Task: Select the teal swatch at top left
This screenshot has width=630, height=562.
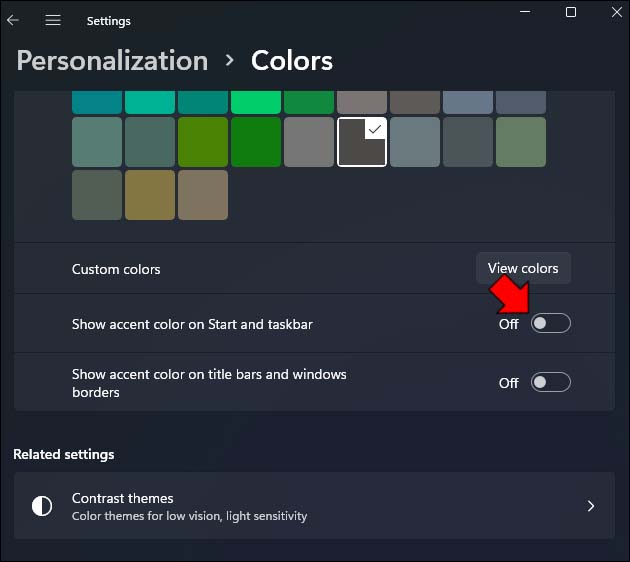Action: (97, 101)
